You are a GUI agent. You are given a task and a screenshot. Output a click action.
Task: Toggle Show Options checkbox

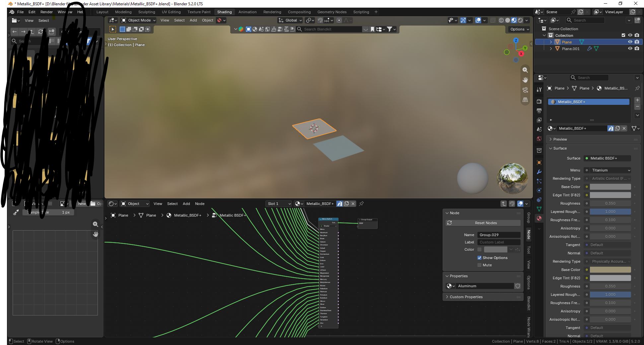[479, 258]
